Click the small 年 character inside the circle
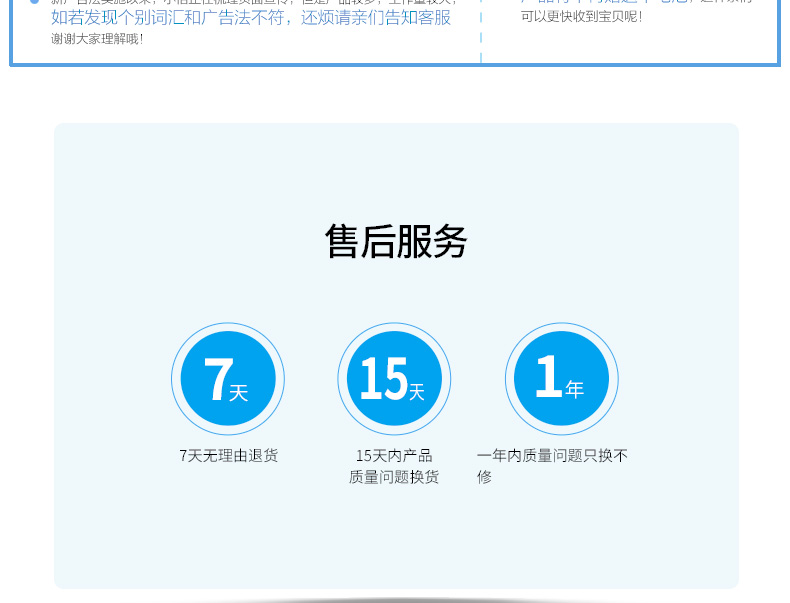Viewport: 790px width, 603px height. 575,390
